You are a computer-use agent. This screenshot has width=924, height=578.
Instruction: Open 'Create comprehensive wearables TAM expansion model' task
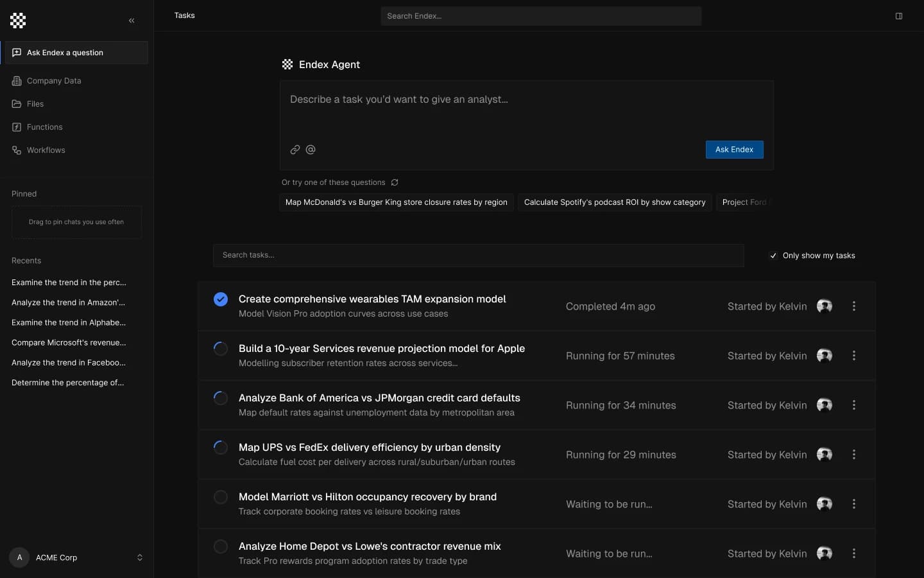tap(372, 299)
